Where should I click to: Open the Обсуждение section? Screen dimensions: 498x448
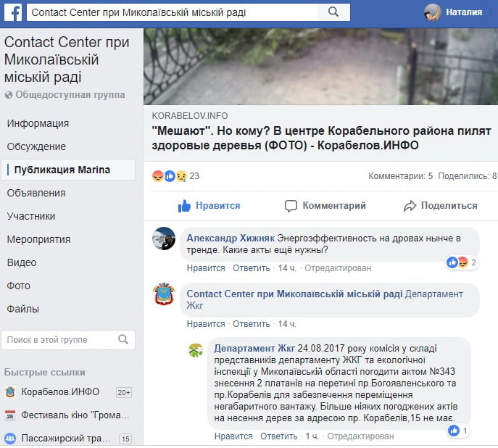(36, 146)
